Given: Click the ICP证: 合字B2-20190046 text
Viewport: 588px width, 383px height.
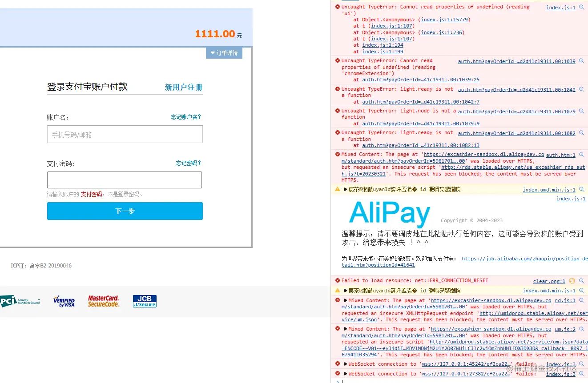Looking at the screenshot, I should point(41,266).
